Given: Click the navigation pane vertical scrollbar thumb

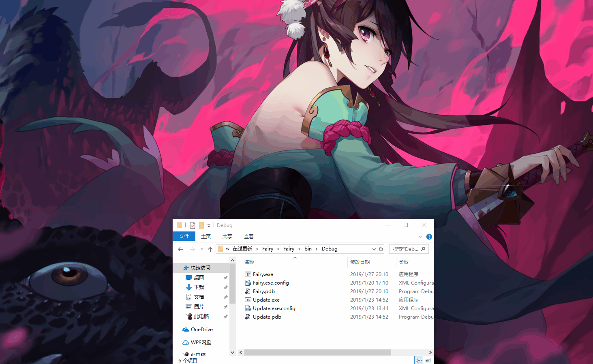Looking at the screenshot, I should (x=232, y=283).
